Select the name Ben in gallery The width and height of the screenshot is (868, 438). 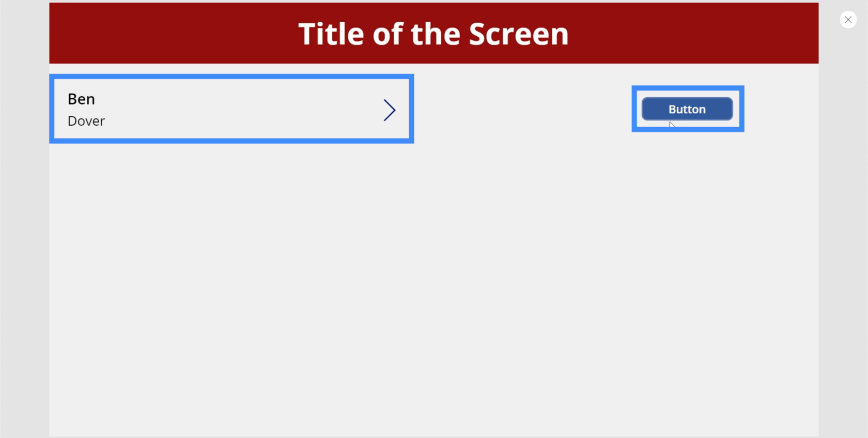tap(81, 99)
